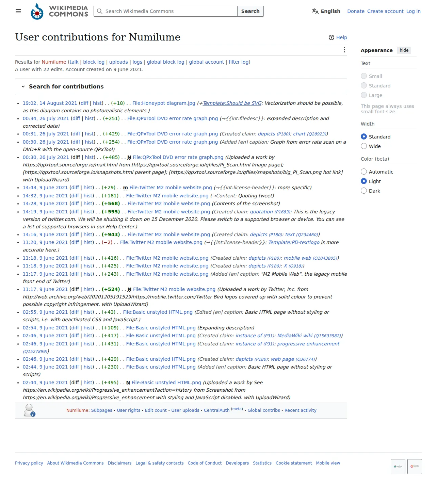Open the main hamburger menu
Viewport: 437px width, 504px height.
18,11
